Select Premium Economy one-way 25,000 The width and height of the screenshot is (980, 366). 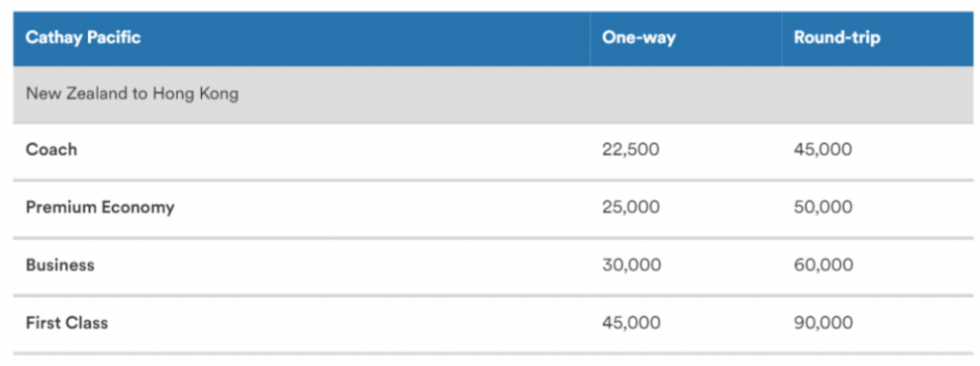(x=631, y=208)
